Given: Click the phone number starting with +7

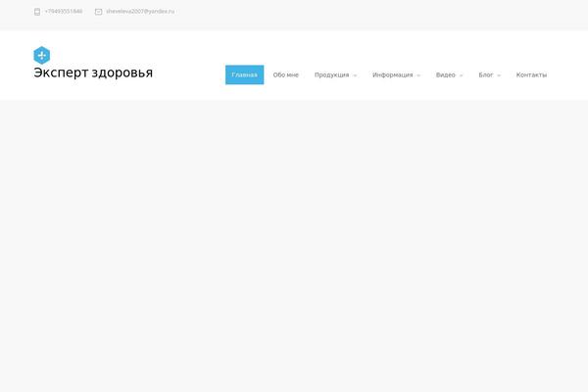Looking at the screenshot, I should click(64, 11).
